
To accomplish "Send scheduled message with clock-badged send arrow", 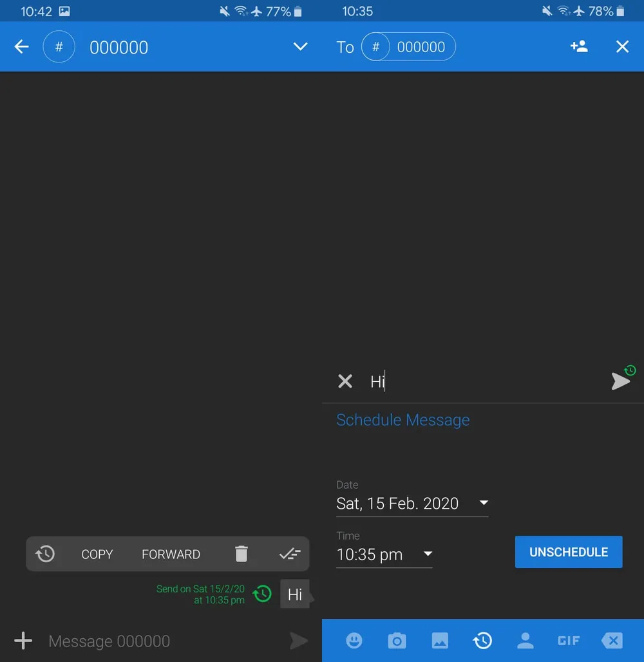I will tap(623, 379).
